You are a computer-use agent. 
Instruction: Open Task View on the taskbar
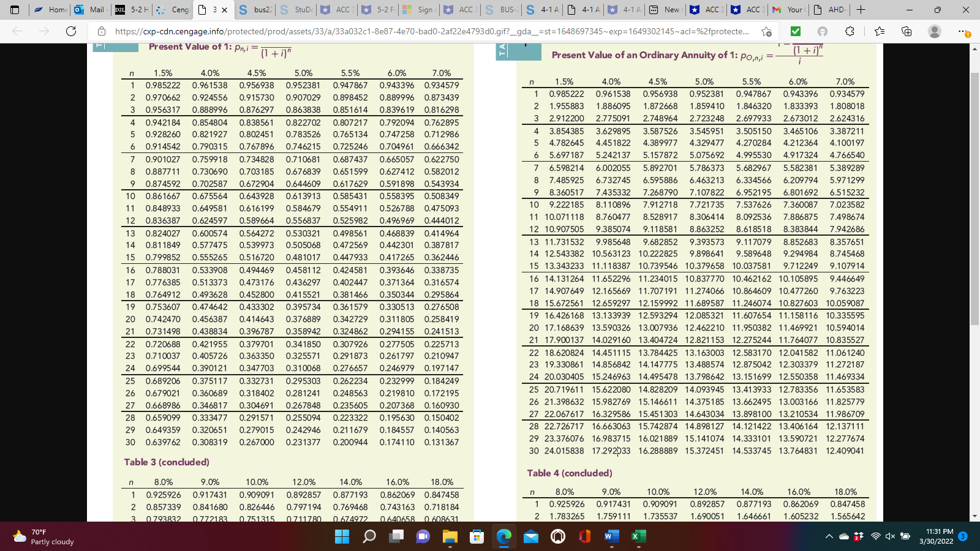(x=396, y=536)
